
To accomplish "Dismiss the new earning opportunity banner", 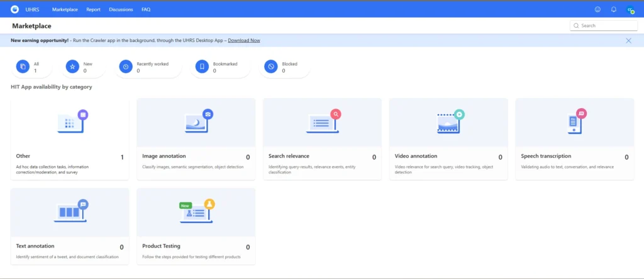I will 628,41.
